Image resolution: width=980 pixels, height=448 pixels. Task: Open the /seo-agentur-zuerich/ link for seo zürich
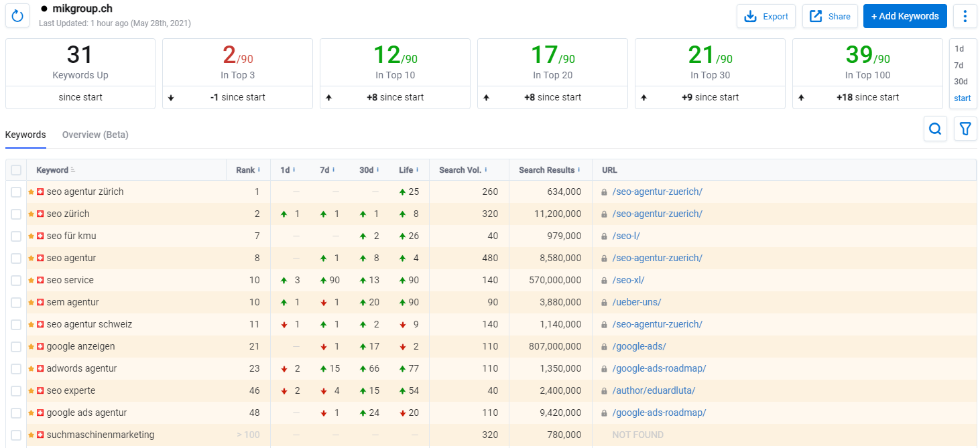click(x=657, y=214)
